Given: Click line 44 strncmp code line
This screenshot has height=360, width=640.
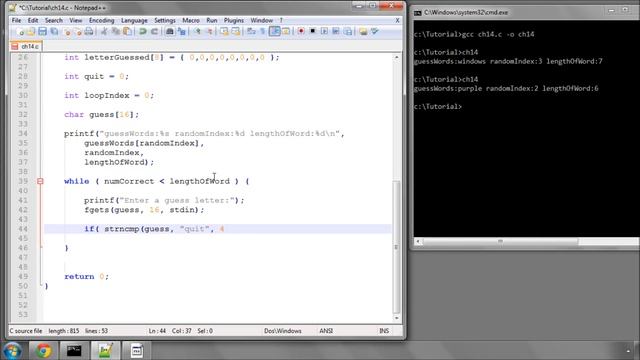Looking at the screenshot, I should pyautogui.click(x=217, y=229).
